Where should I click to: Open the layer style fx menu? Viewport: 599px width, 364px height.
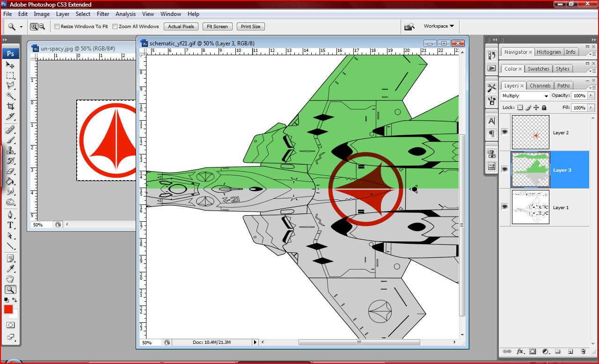(x=520, y=351)
